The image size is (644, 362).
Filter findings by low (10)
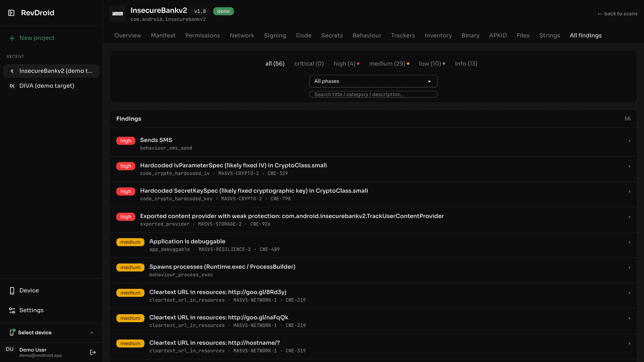(432, 64)
